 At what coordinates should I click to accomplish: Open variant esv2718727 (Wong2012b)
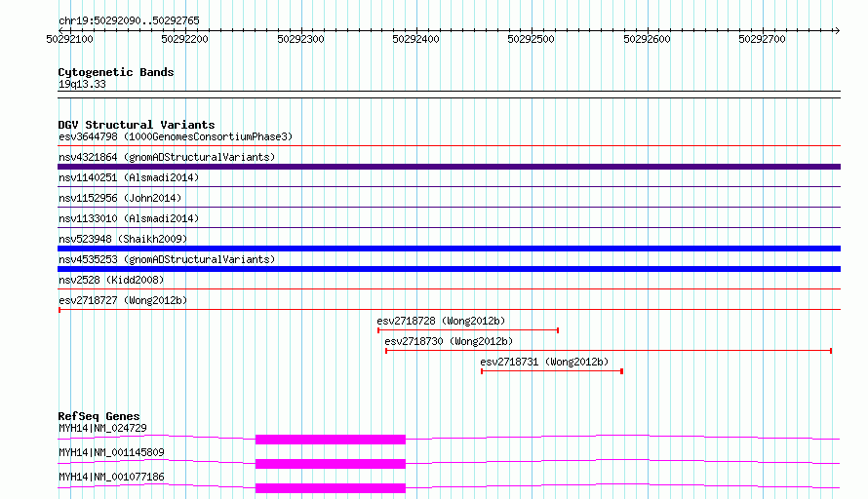123,300
